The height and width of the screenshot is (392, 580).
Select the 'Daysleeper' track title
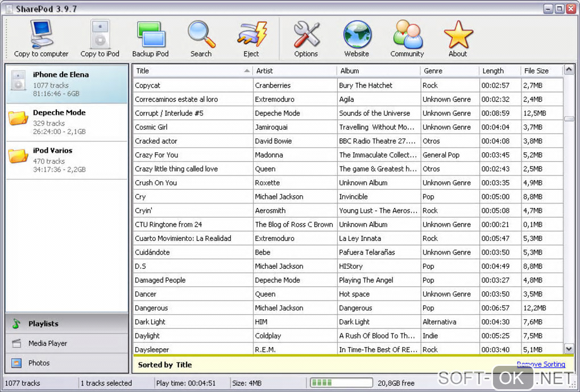coord(152,349)
